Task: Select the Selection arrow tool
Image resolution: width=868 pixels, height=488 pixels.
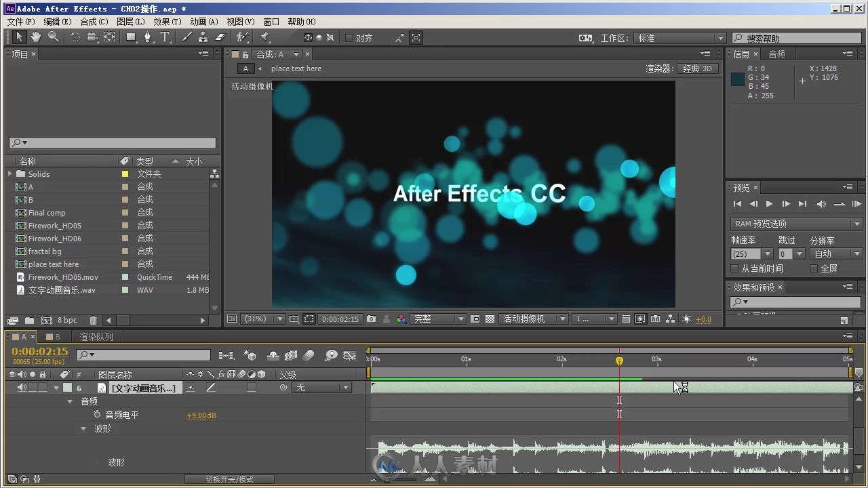Action: coord(19,37)
